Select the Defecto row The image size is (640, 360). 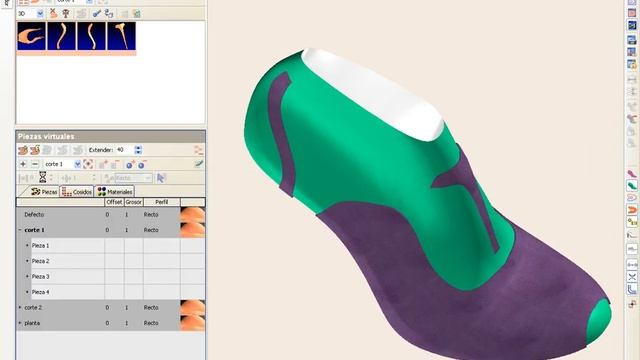111,214
